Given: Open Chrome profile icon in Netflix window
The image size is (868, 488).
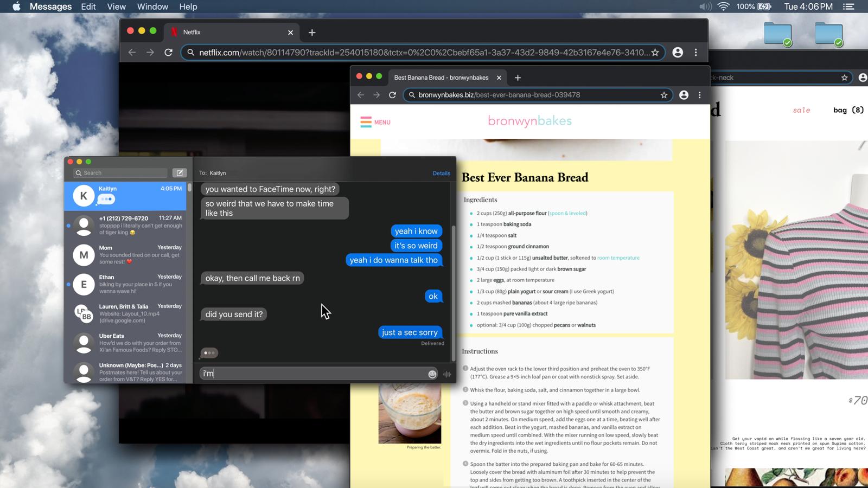Looking at the screenshot, I should tap(678, 53).
